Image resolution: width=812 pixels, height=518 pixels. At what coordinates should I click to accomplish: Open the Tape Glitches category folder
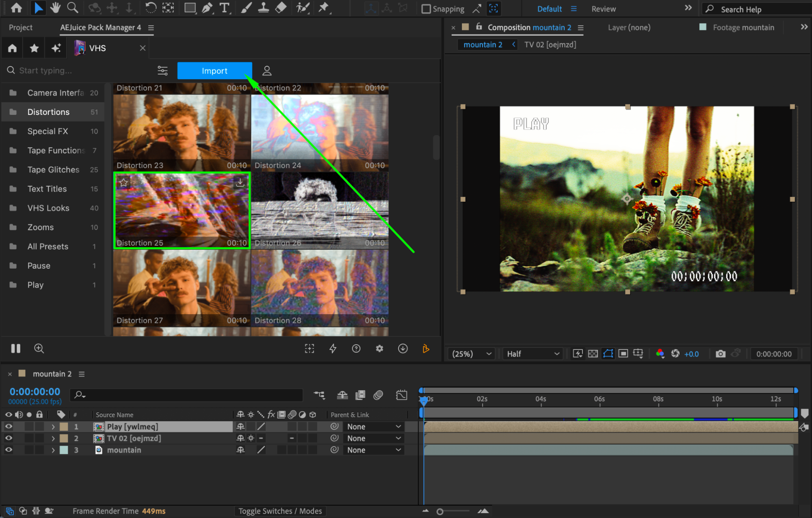tap(53, 170)
